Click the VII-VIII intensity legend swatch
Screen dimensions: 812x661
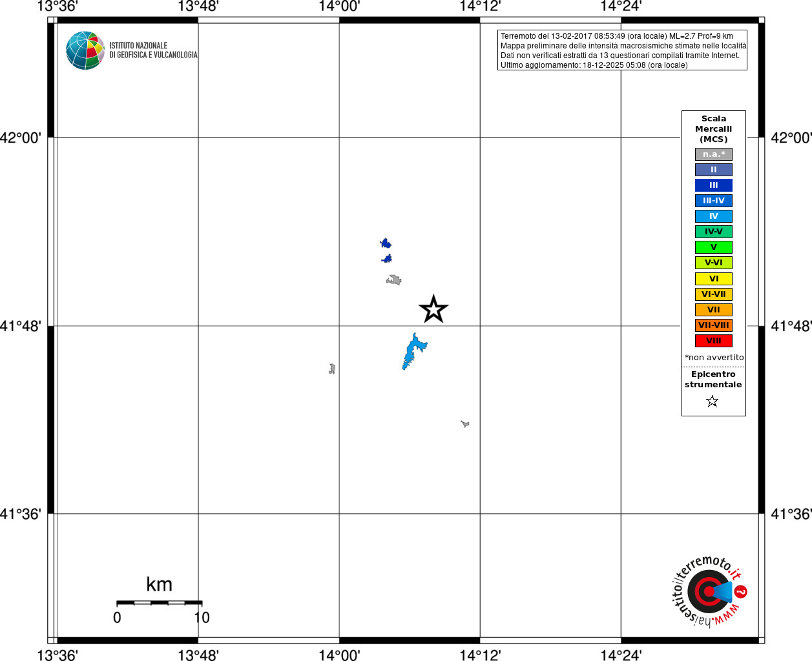pos(714,325)
